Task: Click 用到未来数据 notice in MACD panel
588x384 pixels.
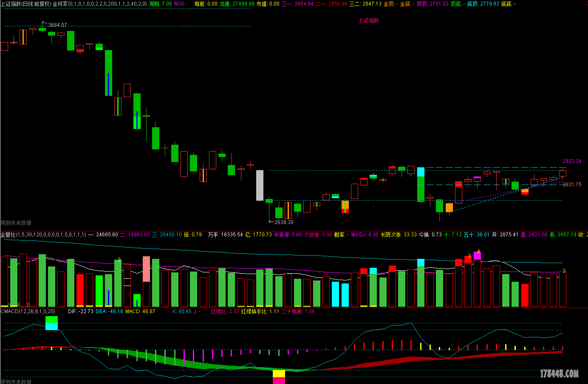Action: 16,381
